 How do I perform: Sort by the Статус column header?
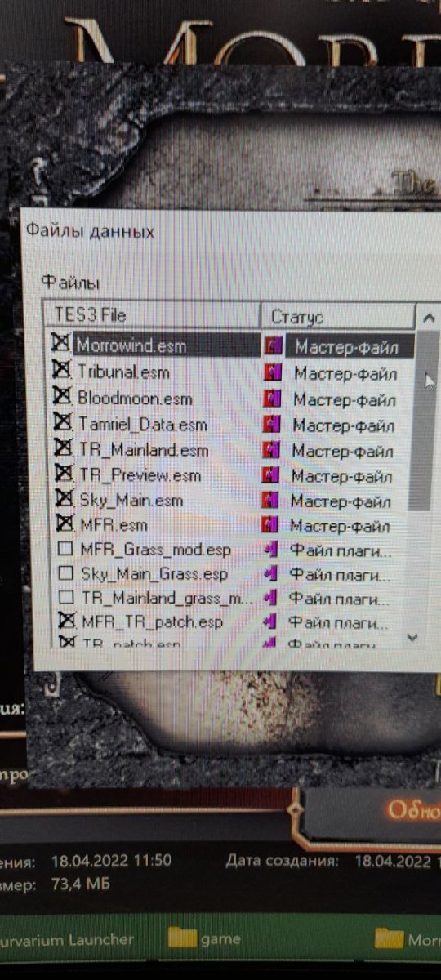tap(338, 317)
